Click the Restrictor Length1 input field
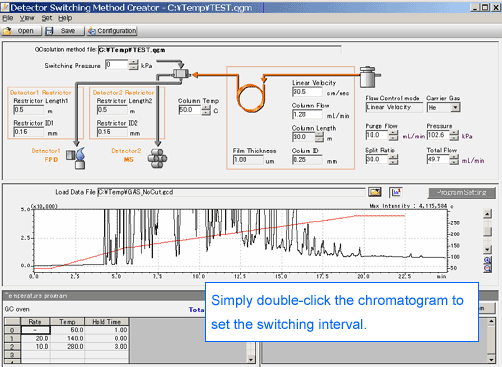 29,110
